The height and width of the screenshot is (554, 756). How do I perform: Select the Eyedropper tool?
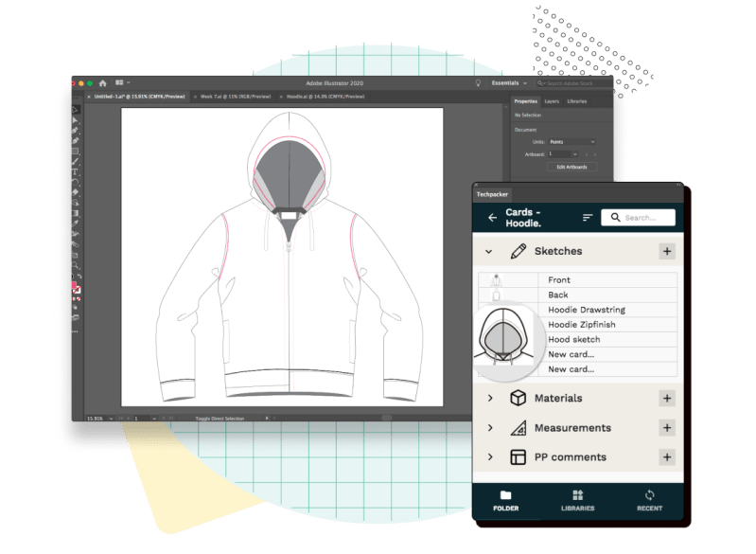tap(75, 223)
